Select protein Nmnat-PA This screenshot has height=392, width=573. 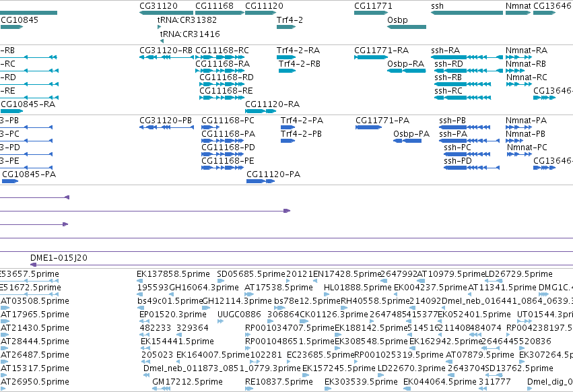[x=527, y=121]
